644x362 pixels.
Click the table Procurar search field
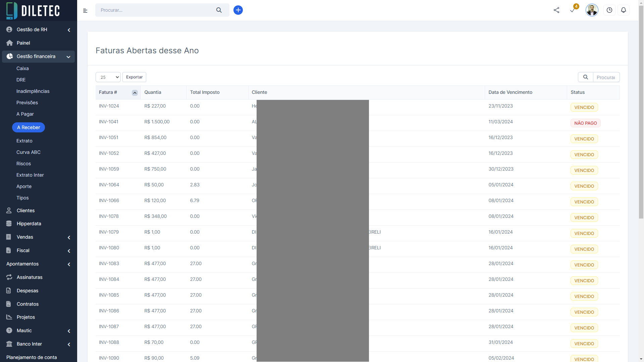coord(606,77)
